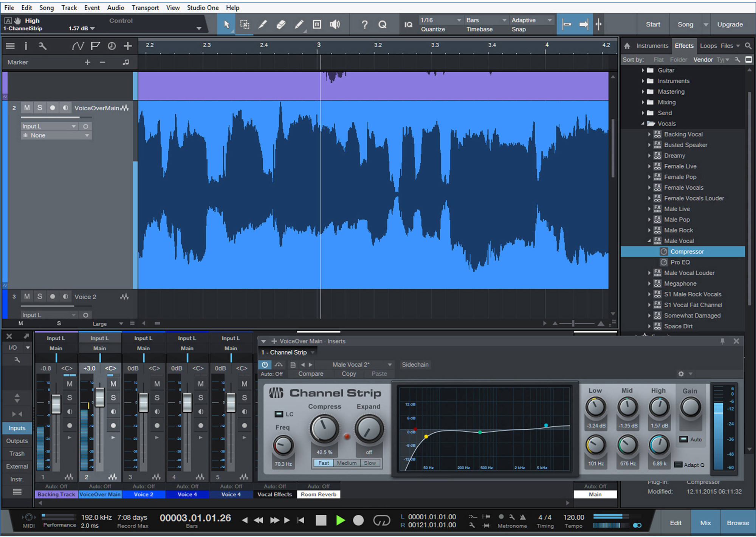
Task: Switch to the Instruments browser tab
Action: click(652, 46)
